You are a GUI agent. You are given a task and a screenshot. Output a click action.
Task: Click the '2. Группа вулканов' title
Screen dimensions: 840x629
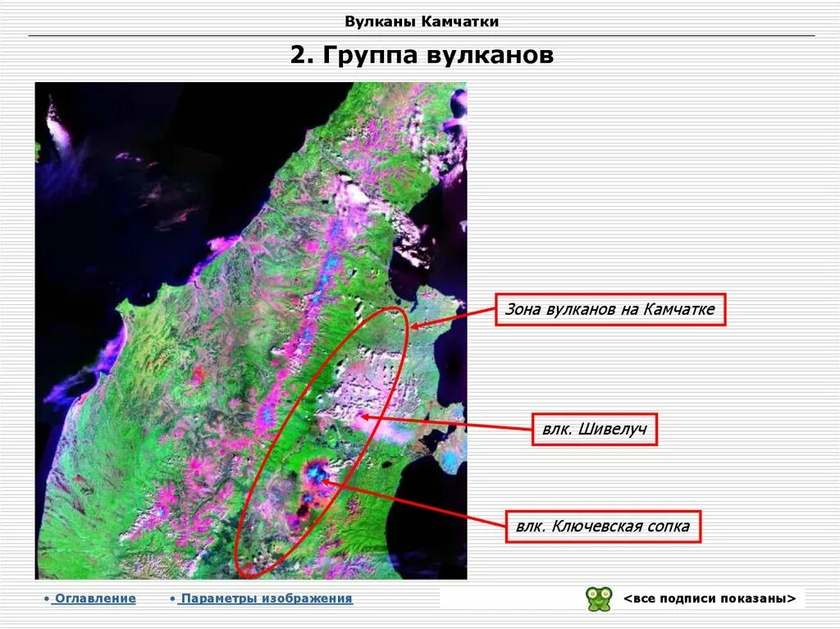(422, 54)
